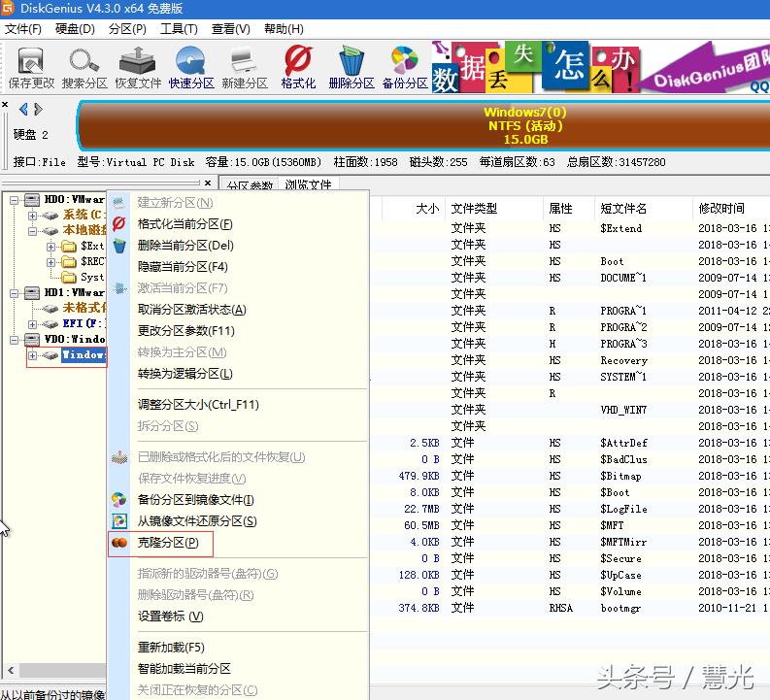Collapse the HD0:VMware disk node
This screenshot has width=770, height=700.
(x=15, y=200)
